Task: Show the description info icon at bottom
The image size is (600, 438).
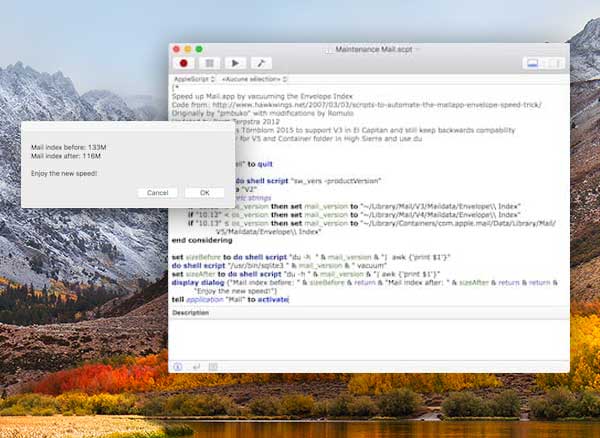Action: pos(178,367)
